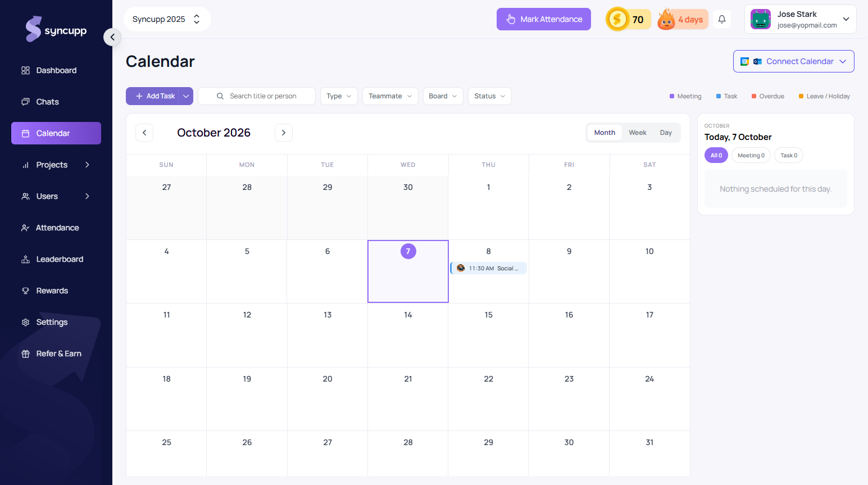Open the Status filter dropdown
868x485 pixels.
click(490, 96)
